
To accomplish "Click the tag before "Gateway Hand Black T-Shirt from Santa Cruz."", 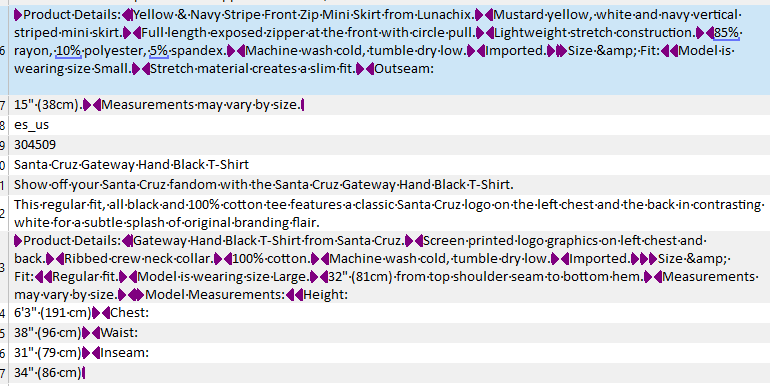I will [x=128, y=241].
